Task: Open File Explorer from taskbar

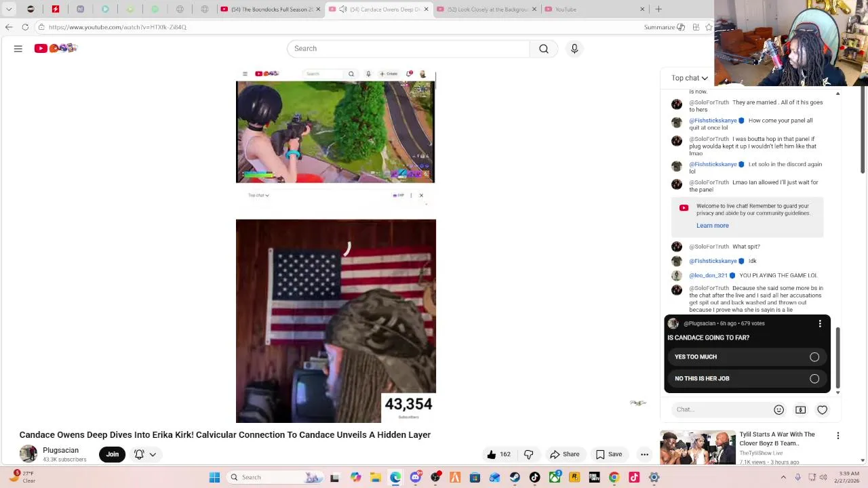Action: click(x=375, y=477)
